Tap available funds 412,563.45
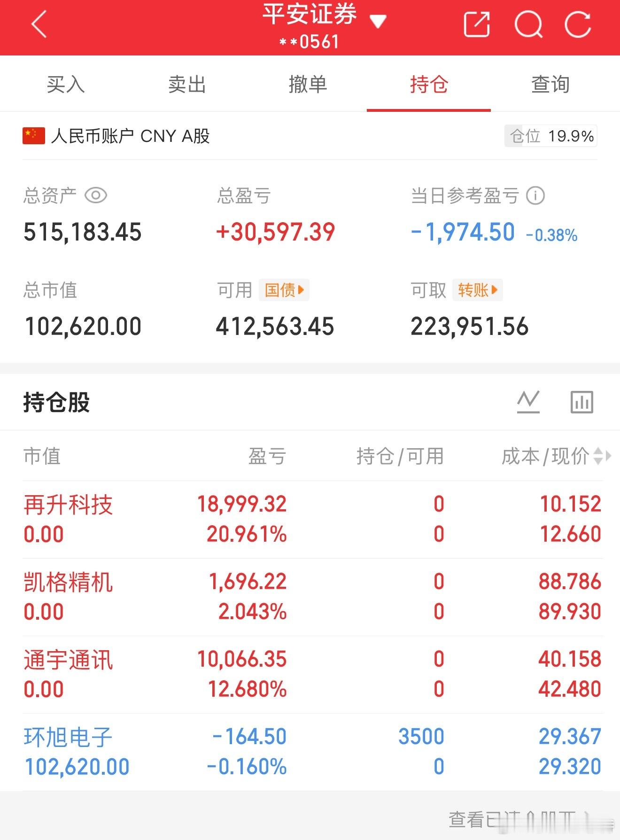This screenshot has width=620, height=840. coord(275,327)
